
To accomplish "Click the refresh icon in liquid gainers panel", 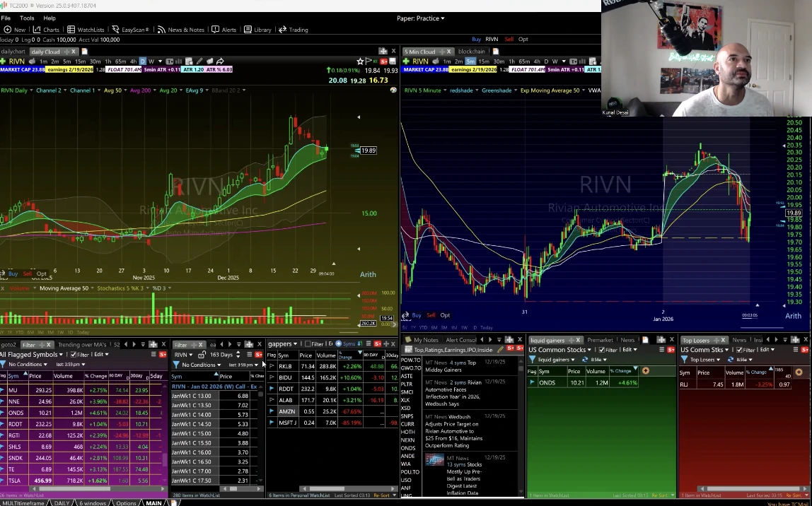I will click(x=585, y=360).
